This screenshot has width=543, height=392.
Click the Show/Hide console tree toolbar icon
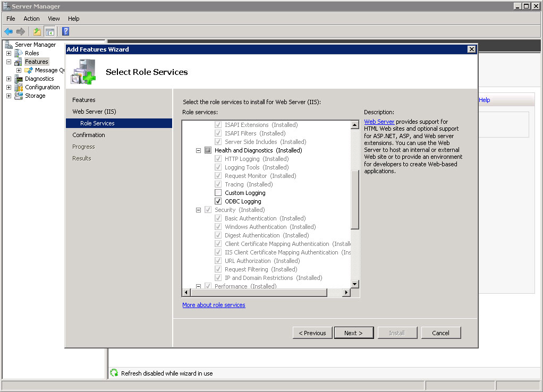50,31
